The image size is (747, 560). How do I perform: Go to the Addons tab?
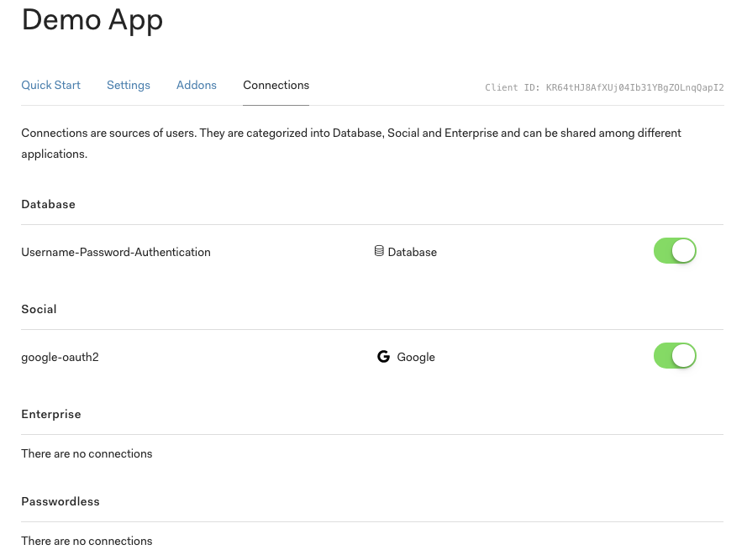[197, 85]
